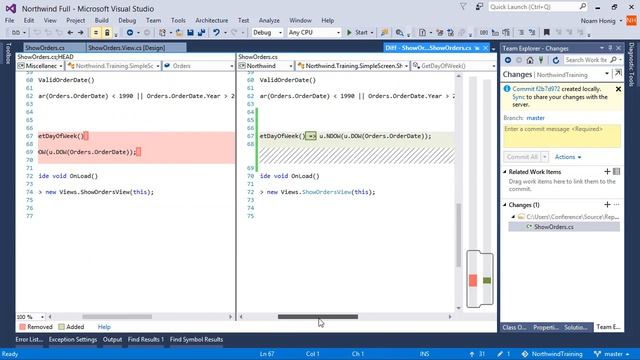Click the bookmark icon in toolbar

click(547, 32)
